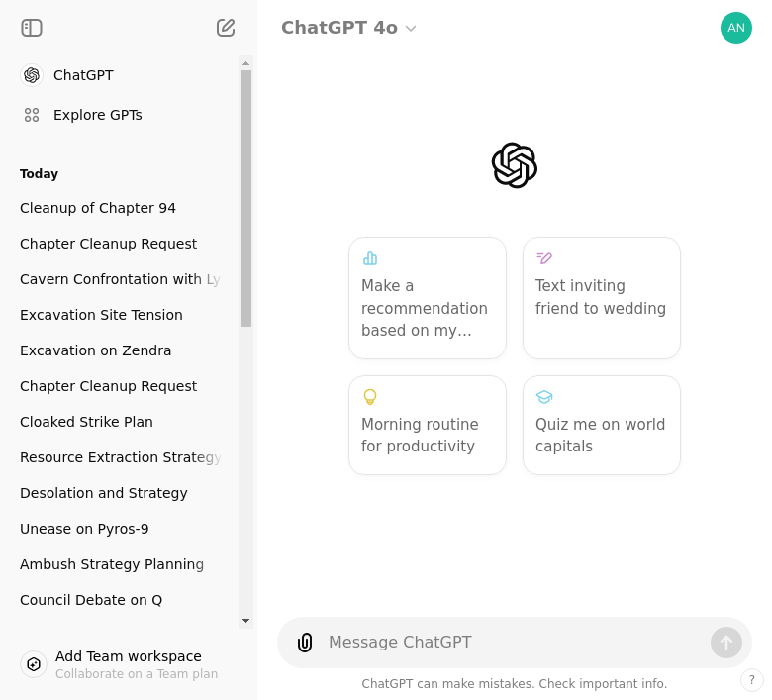Click the ChatGPT logo in the sidebar
This screenshot has height=700, width=772.
click(32, 75)
